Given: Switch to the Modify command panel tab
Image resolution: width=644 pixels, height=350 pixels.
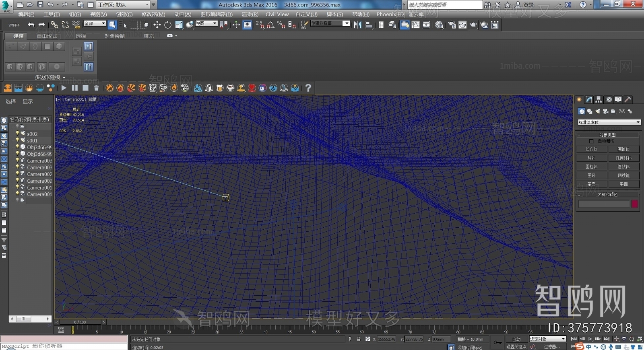Looking at the screenshot, I should click(589, 99).
